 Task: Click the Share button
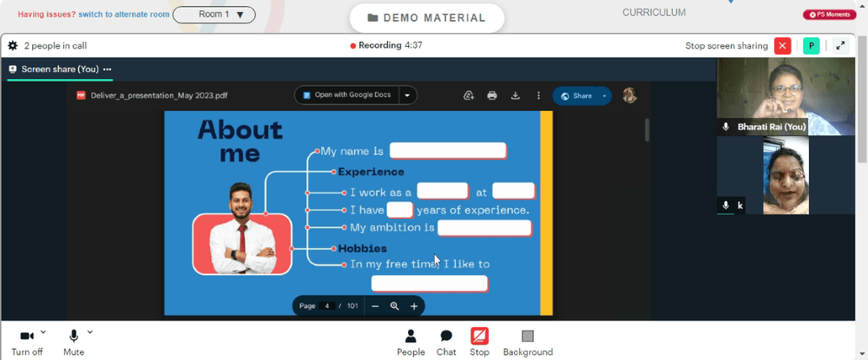tap(575, 96)
